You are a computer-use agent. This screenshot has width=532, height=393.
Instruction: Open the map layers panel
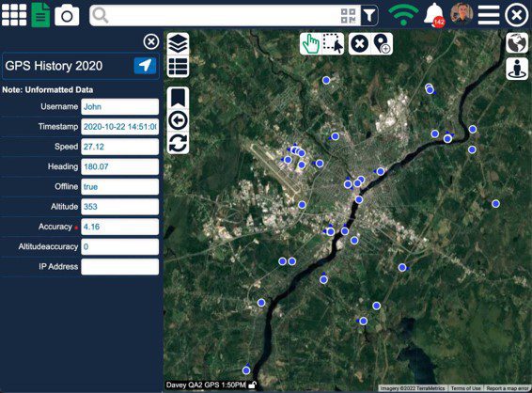tap(179, 44)
